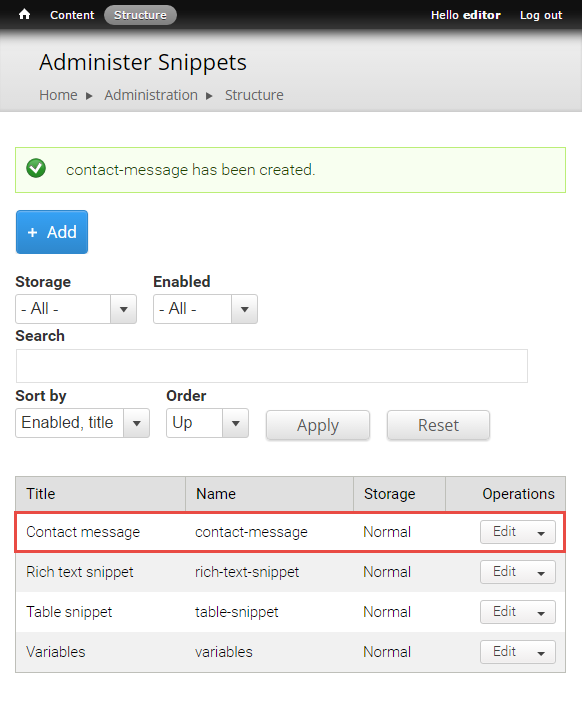Expand the Enabled filter dropdown

[x=205, y=309]
